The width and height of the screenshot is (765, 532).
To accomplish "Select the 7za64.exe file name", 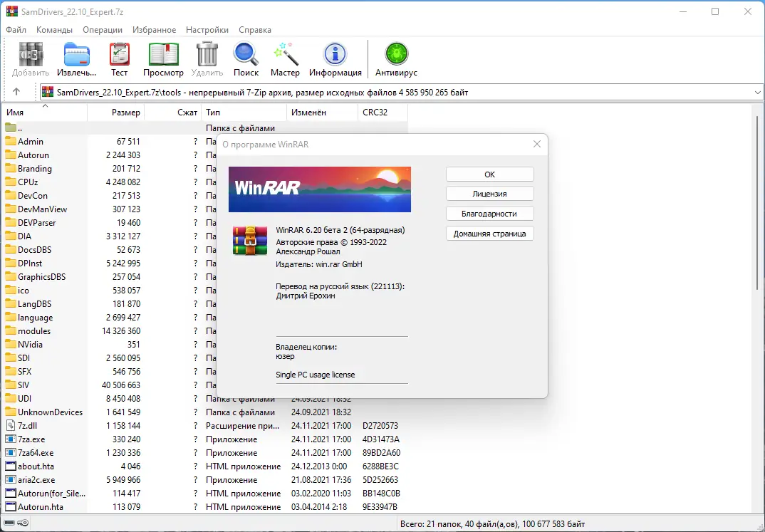I will [36, 452].
